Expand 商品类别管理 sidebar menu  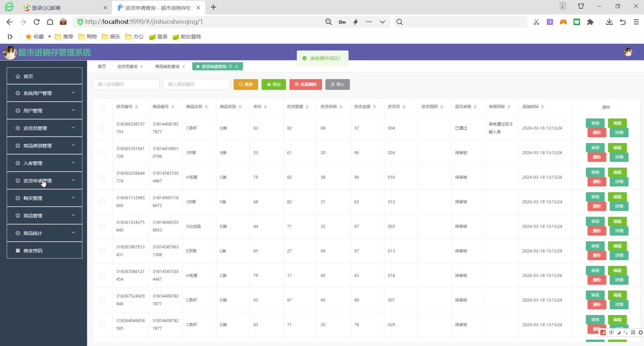coord(44,146)
